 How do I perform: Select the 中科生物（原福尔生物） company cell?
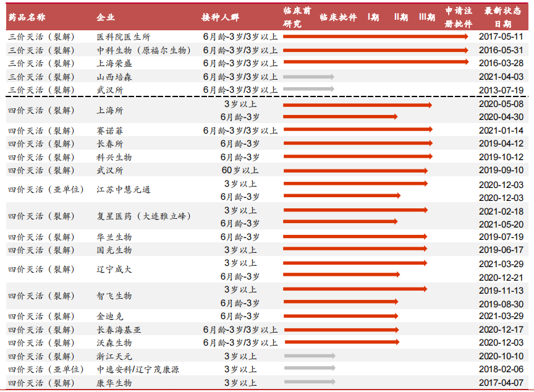(x=141, y=50)
